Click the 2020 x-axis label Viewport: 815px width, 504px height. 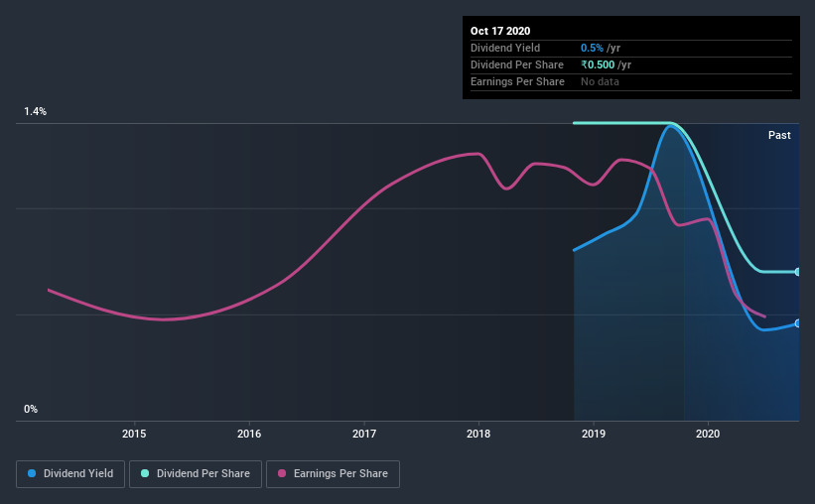pyautogui.click(x=708, y=434)
